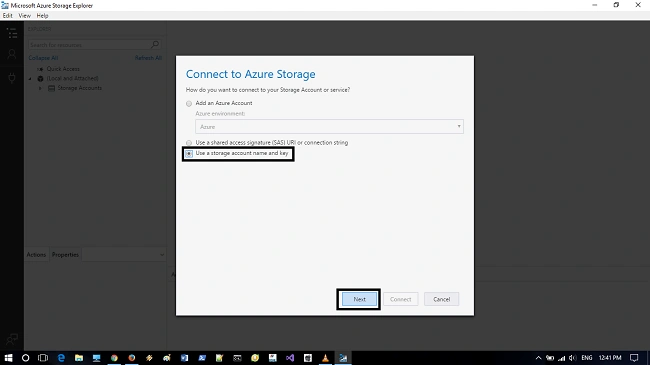
Task: Click the Refresh All link
Action: coord(148,58)
